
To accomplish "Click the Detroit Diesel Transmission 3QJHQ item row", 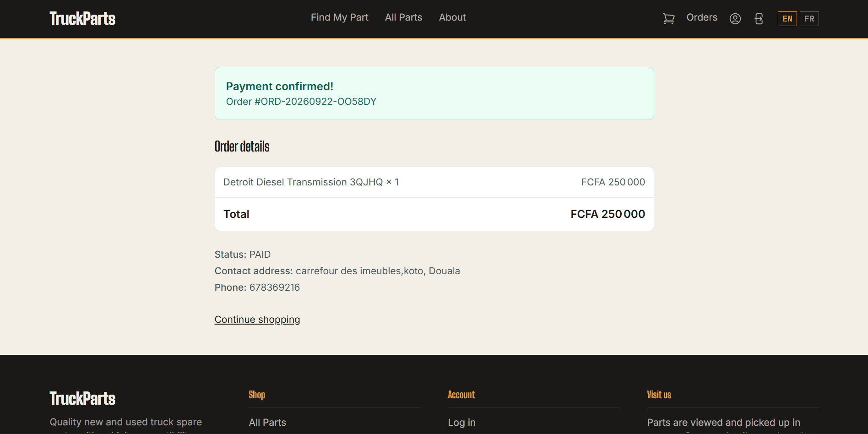I will 434,182.
